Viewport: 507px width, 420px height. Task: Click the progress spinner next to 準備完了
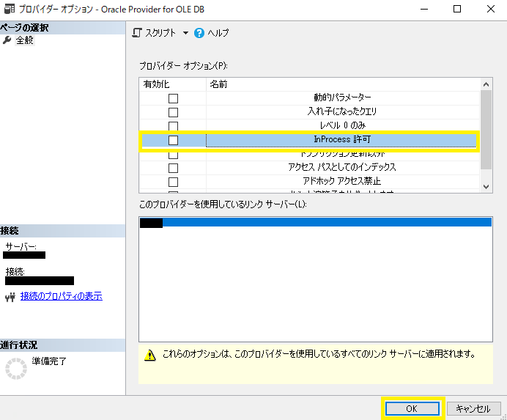click(x=16, y=369)
